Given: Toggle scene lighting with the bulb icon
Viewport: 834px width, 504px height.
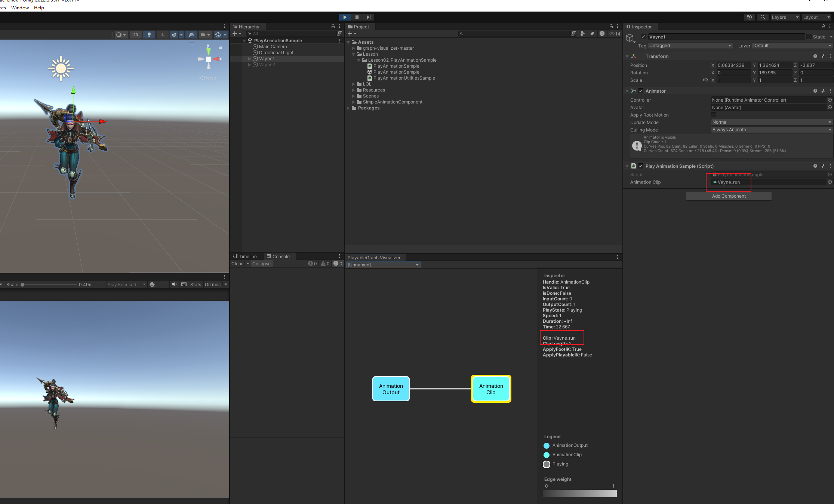Looking at the screenshot, I should pyautogui.click(x=149, y=35).
